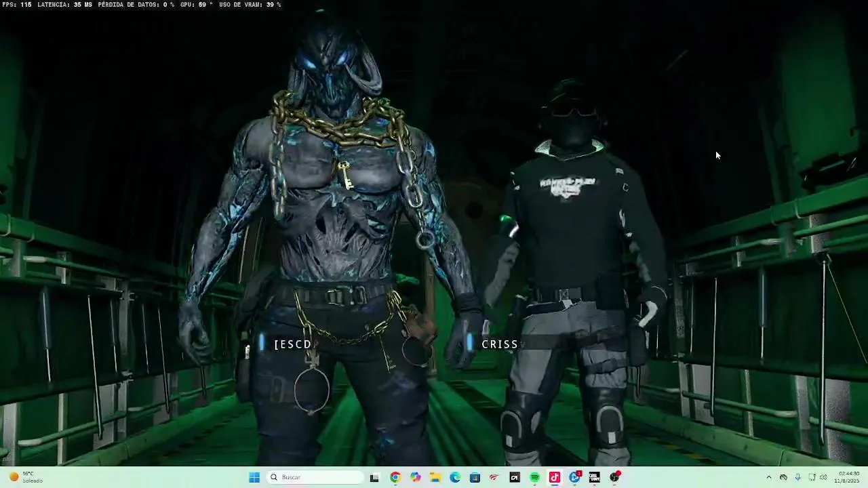The height and width of the screenshot is (488, 868).
Task: Open the red wing logo app
Action: pyautogui.click(x=494, y=477)
